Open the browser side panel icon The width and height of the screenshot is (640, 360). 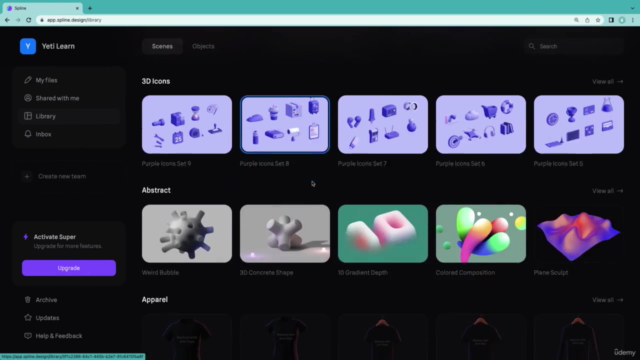click(x=611, y=20)
